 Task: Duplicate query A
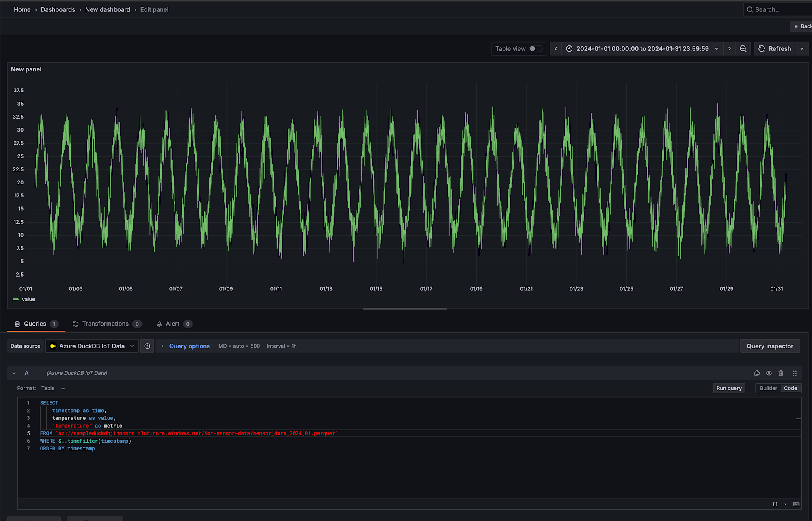tap(757, 373)
